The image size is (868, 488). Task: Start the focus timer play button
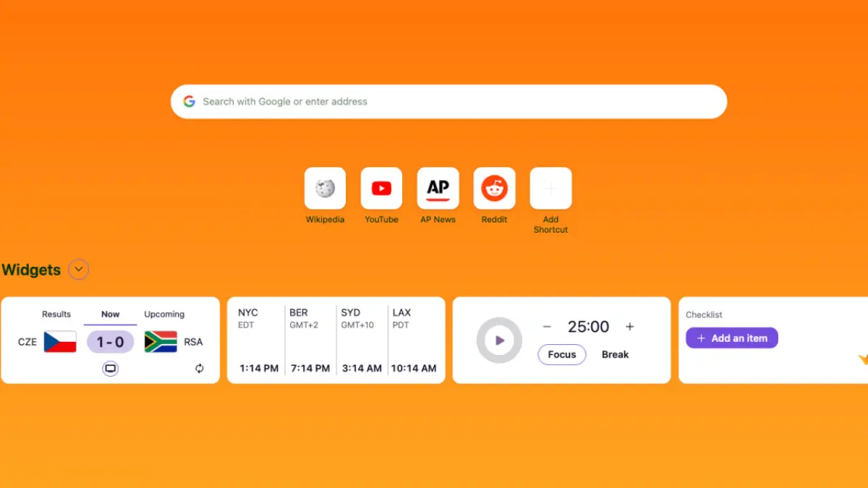pyautogui.click(x=499, y=340)
